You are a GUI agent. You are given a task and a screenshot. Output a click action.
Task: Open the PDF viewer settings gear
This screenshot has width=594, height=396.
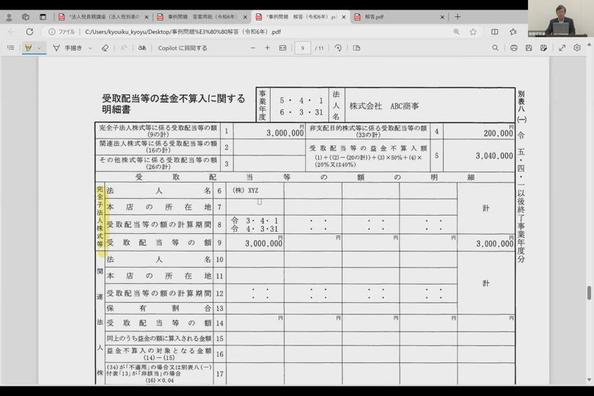(x=577, y=48)
